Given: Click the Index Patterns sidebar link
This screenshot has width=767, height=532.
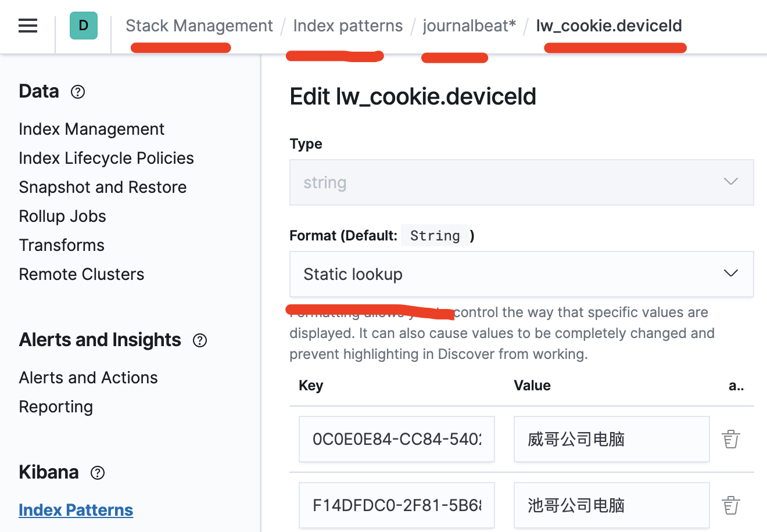Looking at the screenshot, I should (76, 510).
